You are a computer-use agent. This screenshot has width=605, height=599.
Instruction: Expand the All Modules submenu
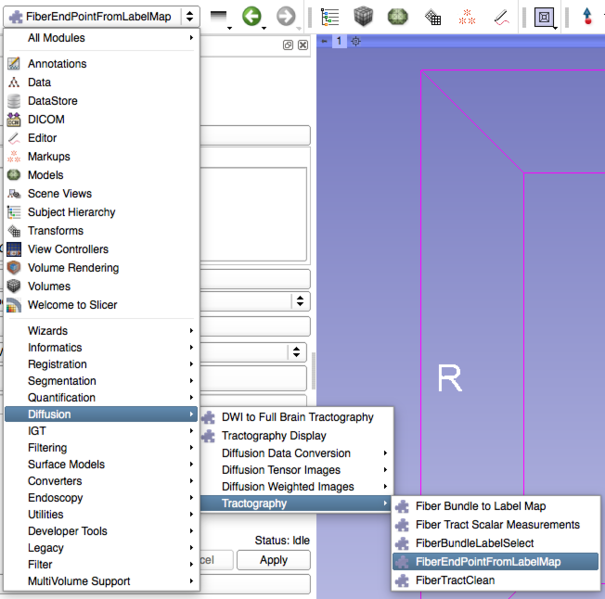(100, 38)
